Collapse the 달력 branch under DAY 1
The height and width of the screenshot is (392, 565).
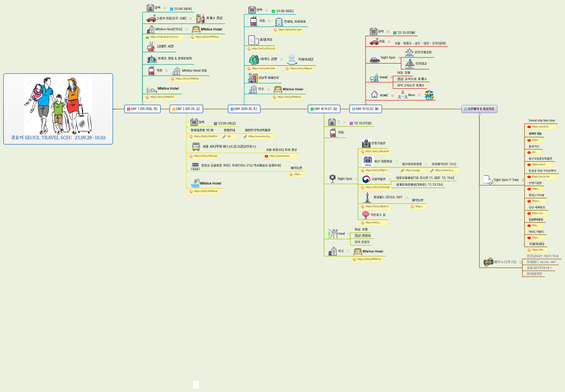(165, 8)
